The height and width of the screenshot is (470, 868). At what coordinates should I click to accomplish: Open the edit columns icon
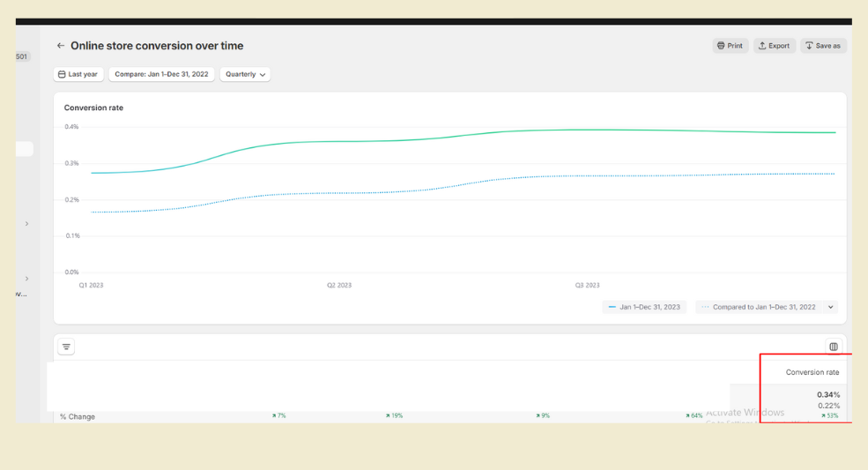(x=833, y=347)
